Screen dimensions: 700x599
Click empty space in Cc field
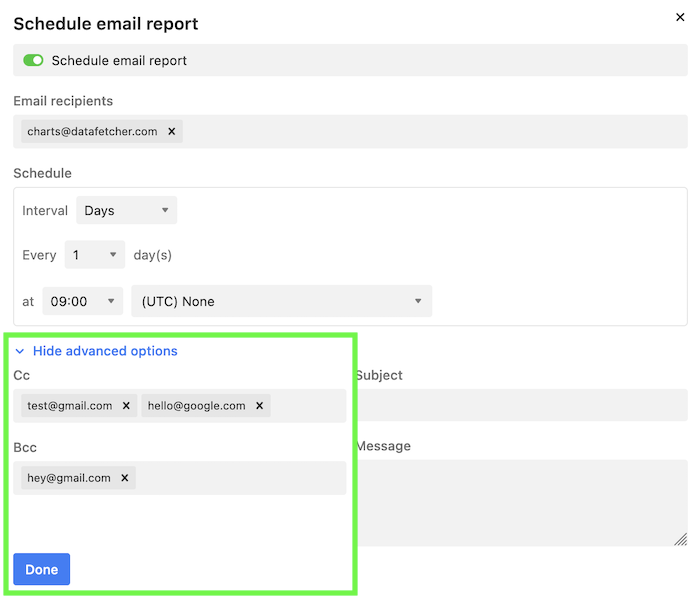coord(308,406)
